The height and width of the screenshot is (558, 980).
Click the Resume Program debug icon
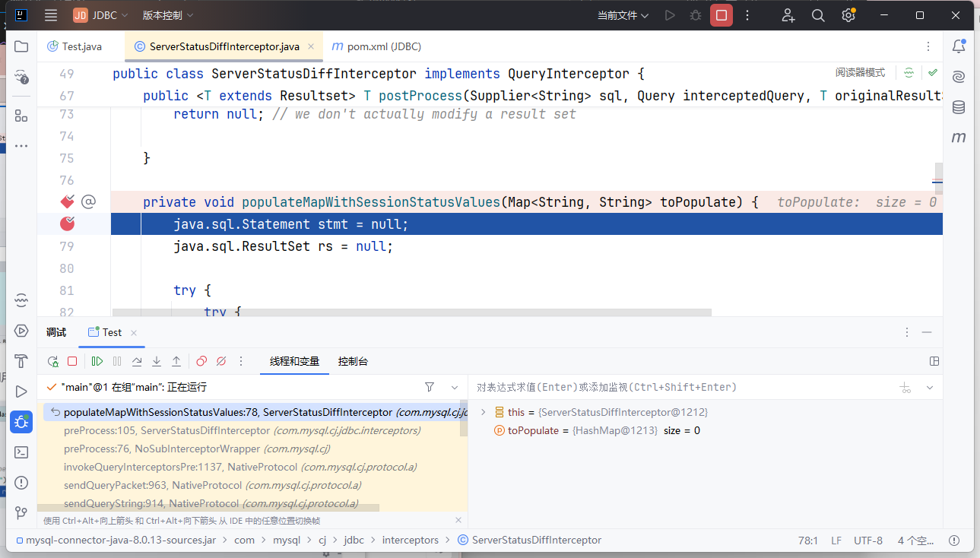(x=97, y=362)
